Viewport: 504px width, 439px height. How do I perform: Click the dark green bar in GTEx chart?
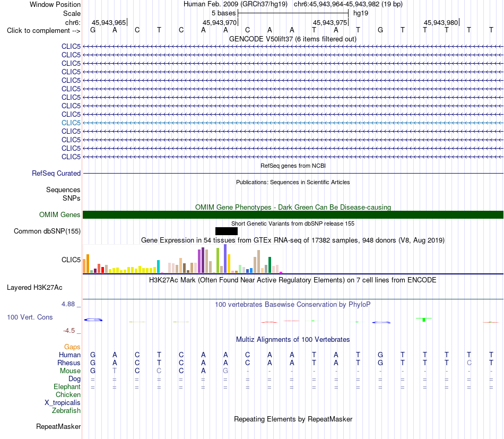270,265
